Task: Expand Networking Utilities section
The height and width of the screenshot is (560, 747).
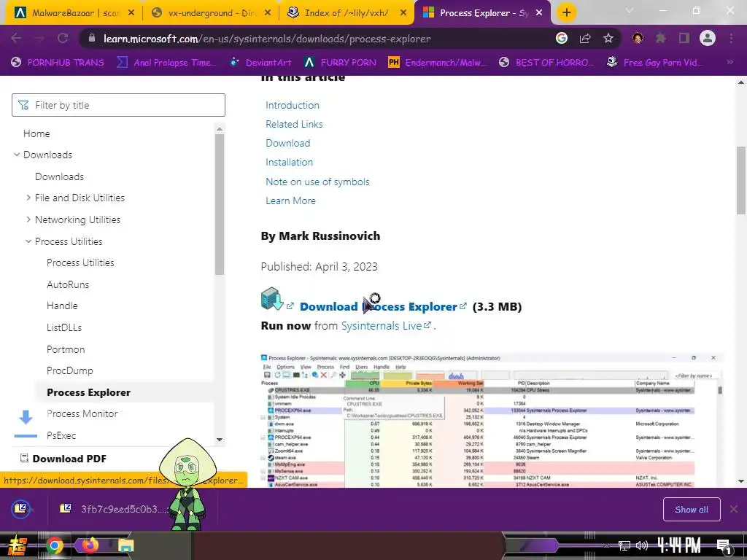Action: coord(28,219)
